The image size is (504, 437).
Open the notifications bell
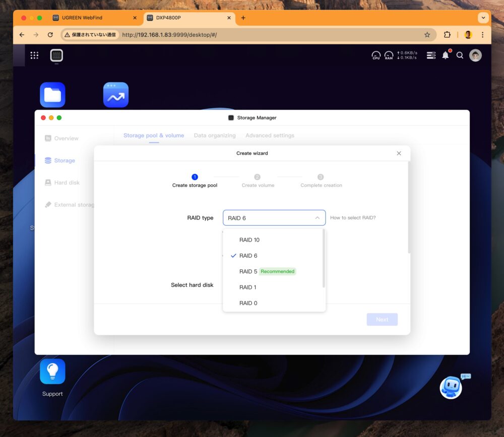[446, 55]
